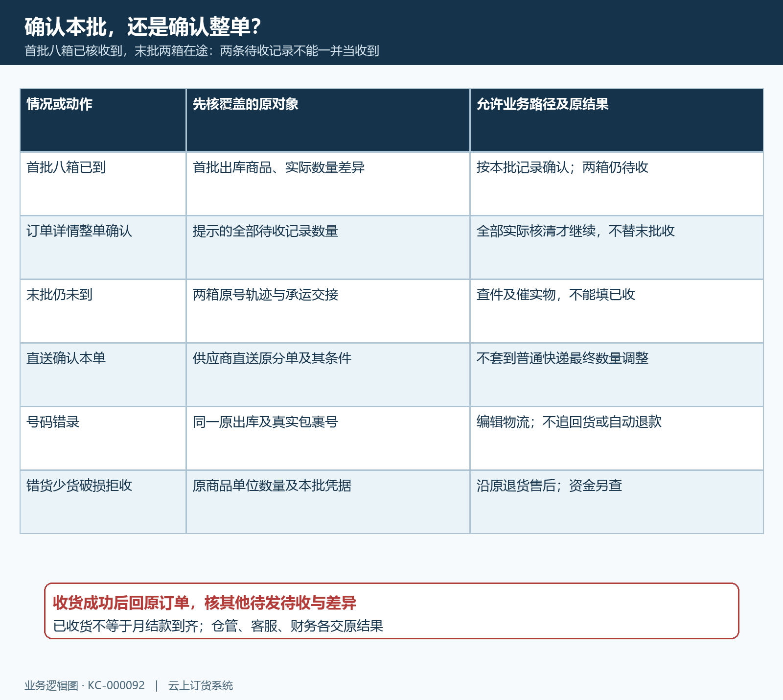Click column header 情况或动作
Image resolution: width=783 pixels, height=700 pixels.
[103, 120]
